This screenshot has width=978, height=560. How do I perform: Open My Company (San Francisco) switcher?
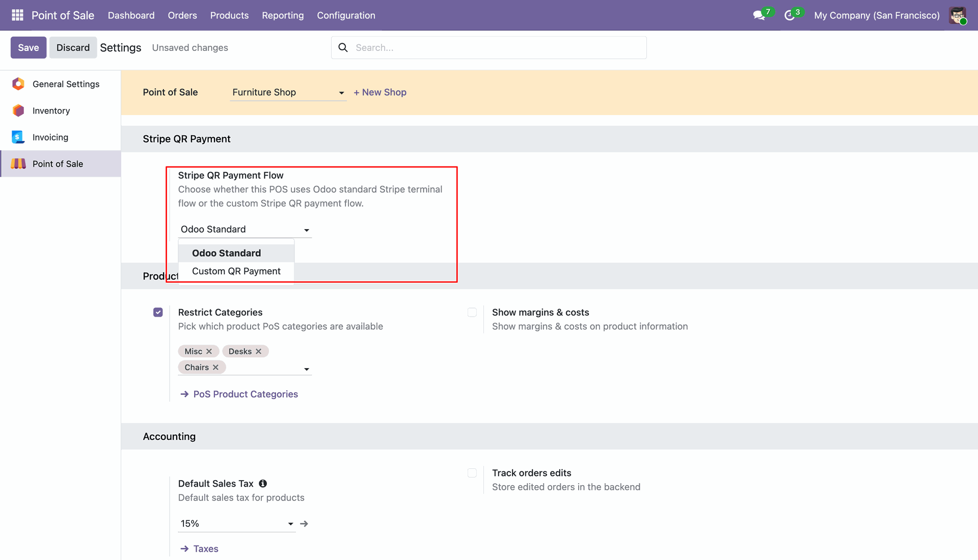[877, 15]
